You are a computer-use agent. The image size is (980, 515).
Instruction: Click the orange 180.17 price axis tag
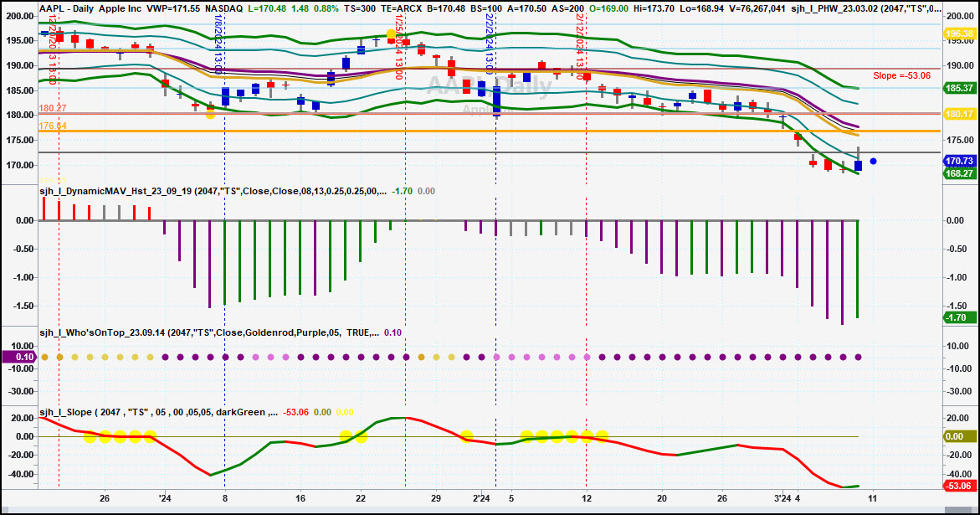click(959, 114)
